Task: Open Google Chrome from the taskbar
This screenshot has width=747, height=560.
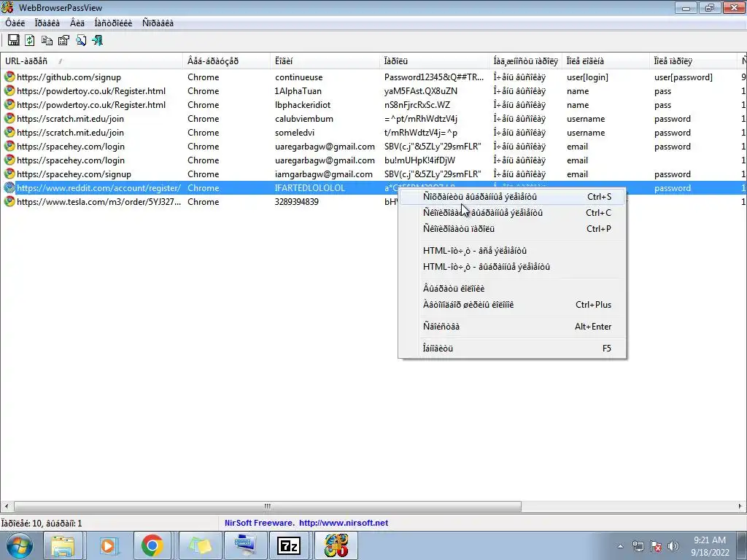Action: 152,545
